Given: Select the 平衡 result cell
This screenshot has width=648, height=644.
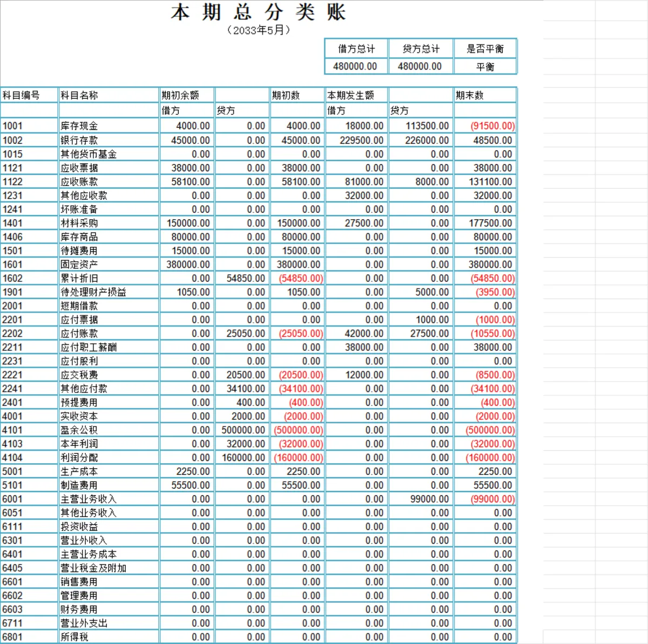Looking at the screenshot, I should point(485,66).
